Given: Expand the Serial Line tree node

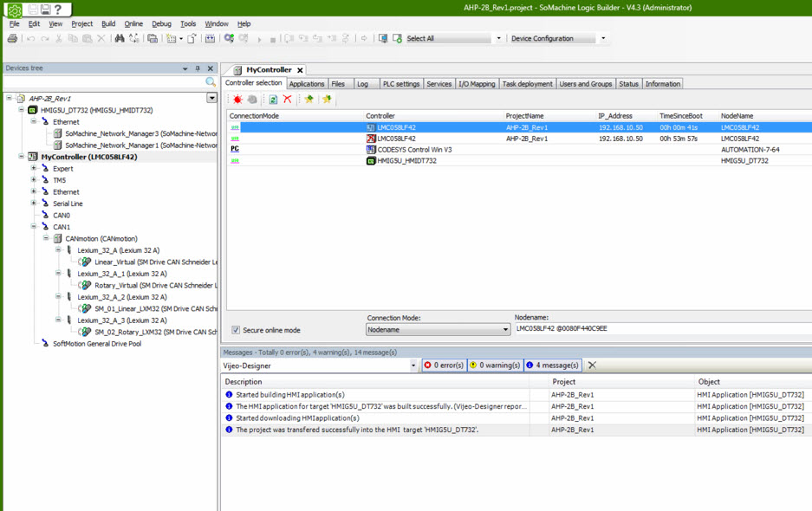Looking at the screenshot, I should [34, 203].
